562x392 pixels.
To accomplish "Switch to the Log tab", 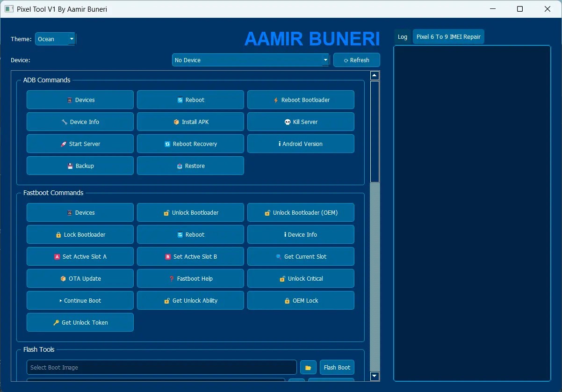I will [403, 36].
